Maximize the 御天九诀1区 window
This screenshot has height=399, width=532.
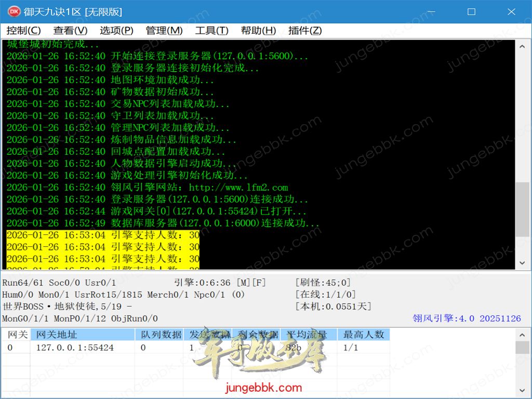[471, 11]
